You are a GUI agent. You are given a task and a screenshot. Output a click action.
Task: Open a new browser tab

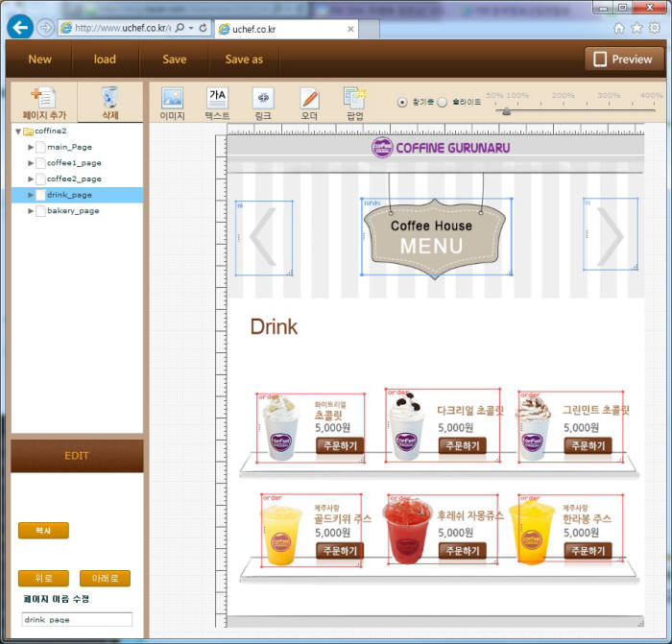[x=369, y=29]
